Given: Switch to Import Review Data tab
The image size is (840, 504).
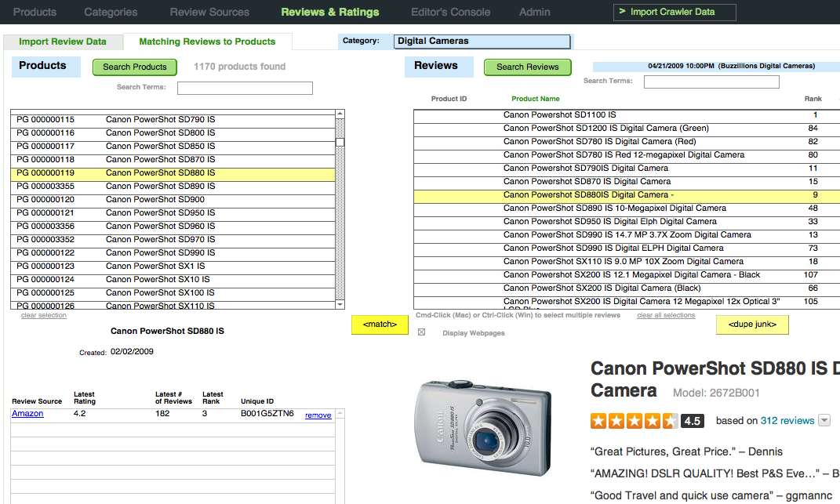Looking at the screenshot, I should click(x=63, y=42).
